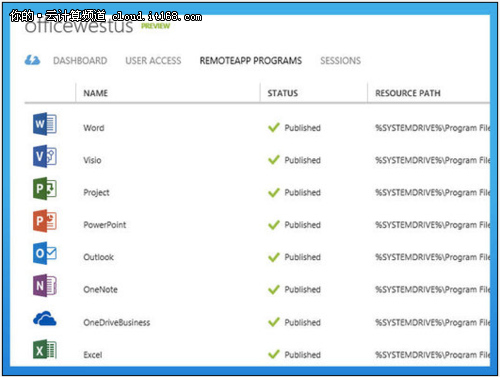The height and width of the screenshot is (377, 500).
Task: Click Published status of OneDriveBusiness
Action: [302, 322]
